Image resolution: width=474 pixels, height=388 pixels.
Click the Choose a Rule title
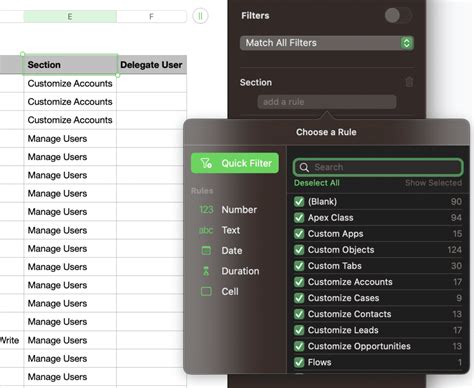[326, 132]
